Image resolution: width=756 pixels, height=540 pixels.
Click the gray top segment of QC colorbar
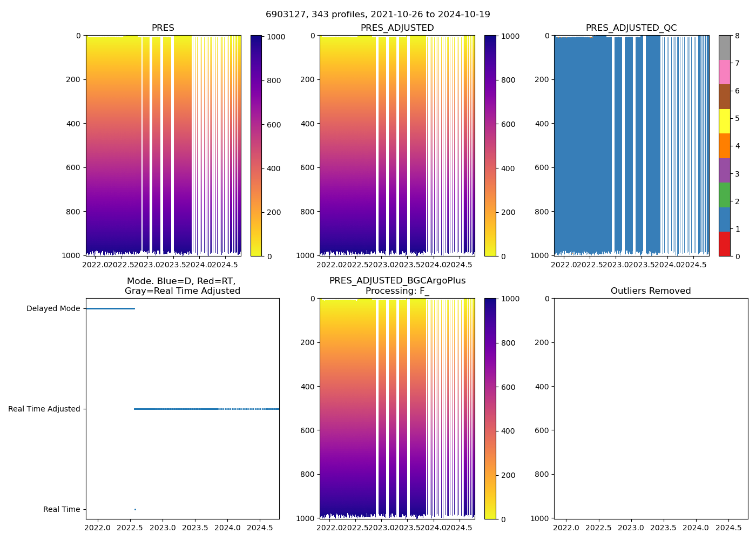[724, 48]
